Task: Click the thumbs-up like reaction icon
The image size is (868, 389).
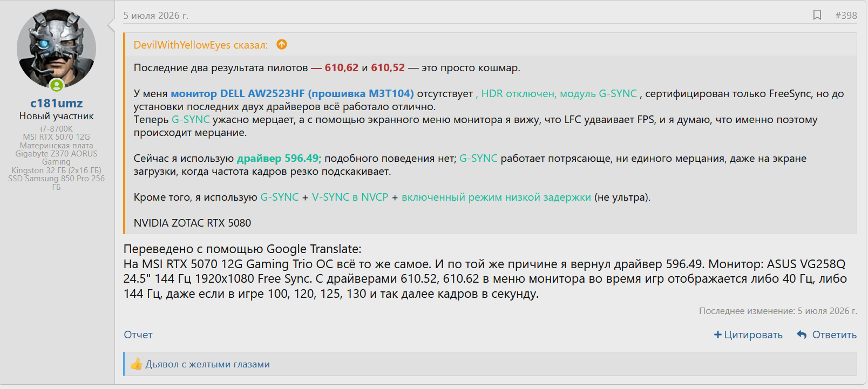Action: tap(137, 364)
